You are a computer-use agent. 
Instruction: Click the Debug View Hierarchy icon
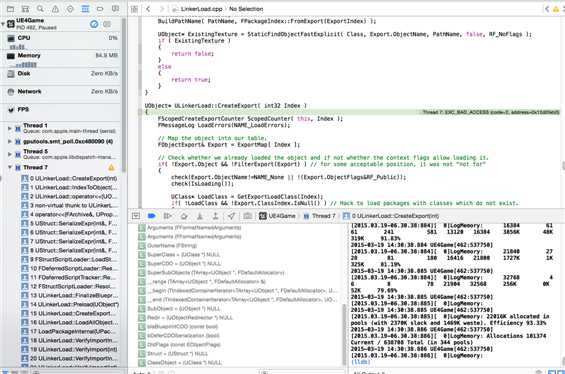coord(248,216)
